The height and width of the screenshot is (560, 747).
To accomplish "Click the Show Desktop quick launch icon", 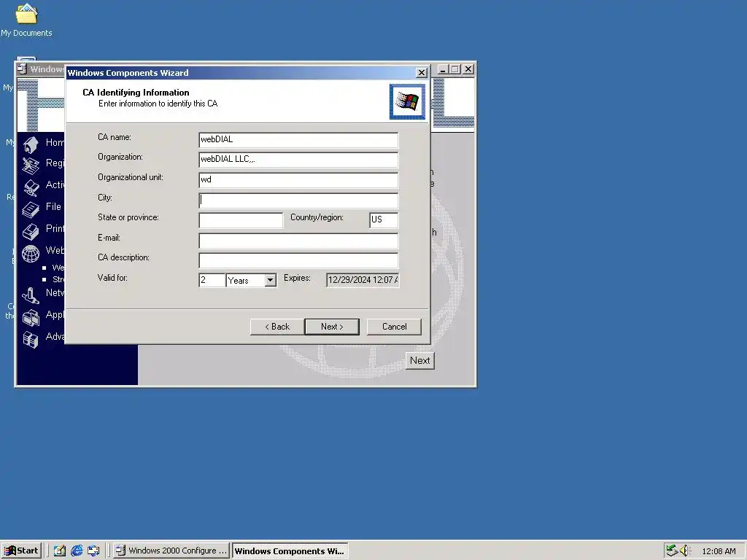I will tap(60, 551).
